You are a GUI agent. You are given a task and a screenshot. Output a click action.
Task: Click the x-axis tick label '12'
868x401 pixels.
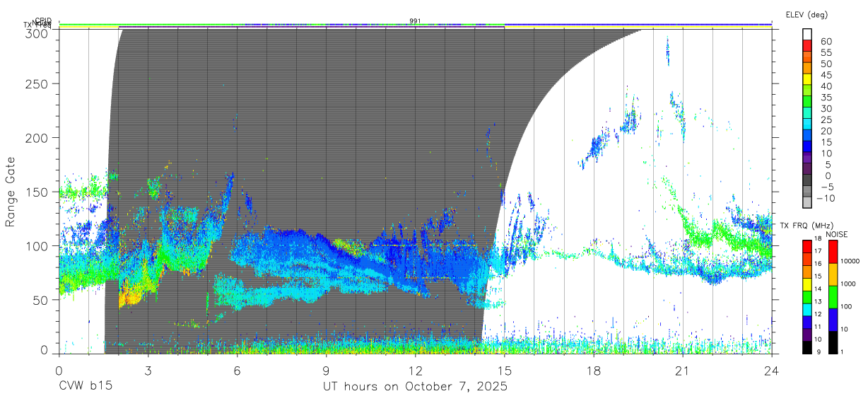[x=415, y=371]
